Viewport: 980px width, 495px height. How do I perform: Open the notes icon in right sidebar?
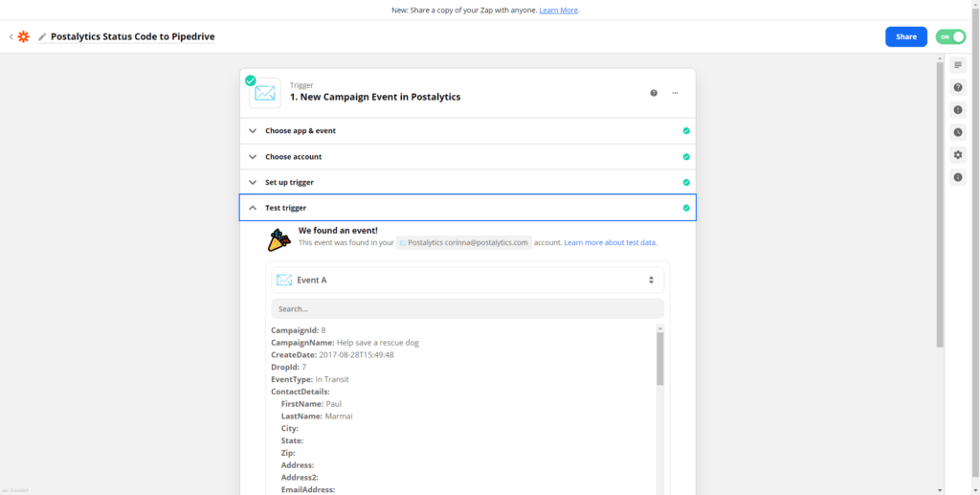pos(957,65)
